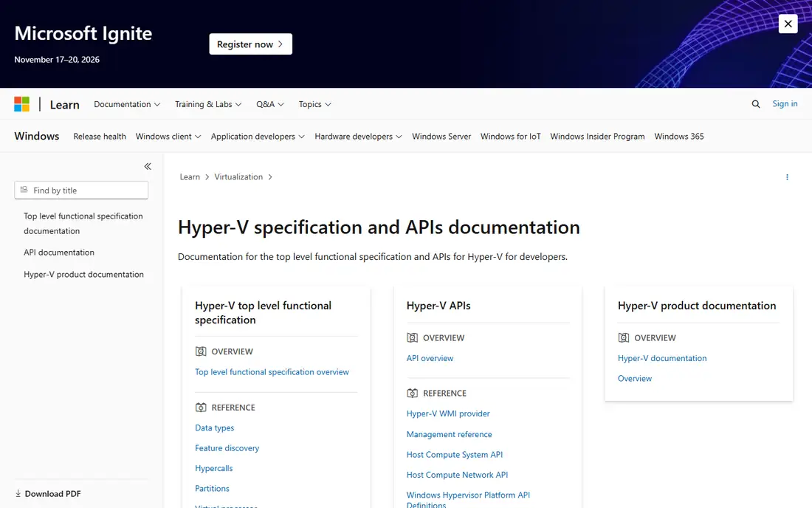The width and height of the screenshot is (812, 508).
Task: Open the API overview link
Action: click(x=430, y=358)
